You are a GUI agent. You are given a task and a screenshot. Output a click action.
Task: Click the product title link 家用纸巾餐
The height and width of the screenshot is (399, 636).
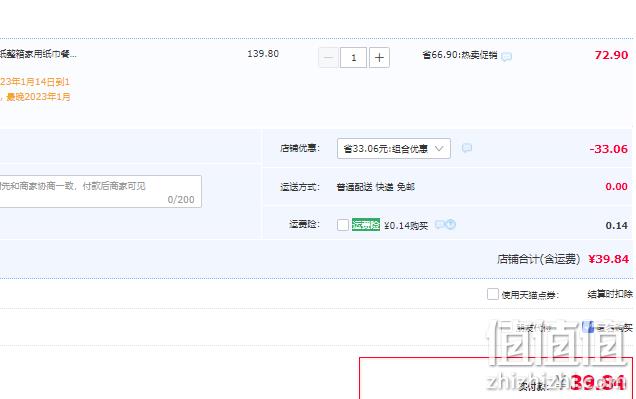pos(38,54)
